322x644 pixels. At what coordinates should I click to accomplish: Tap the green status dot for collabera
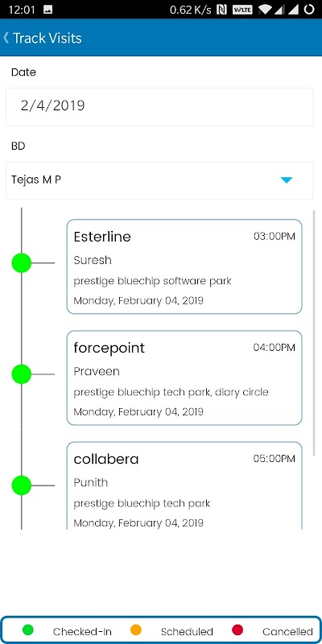pyautogui.click(x=22, y=485)
